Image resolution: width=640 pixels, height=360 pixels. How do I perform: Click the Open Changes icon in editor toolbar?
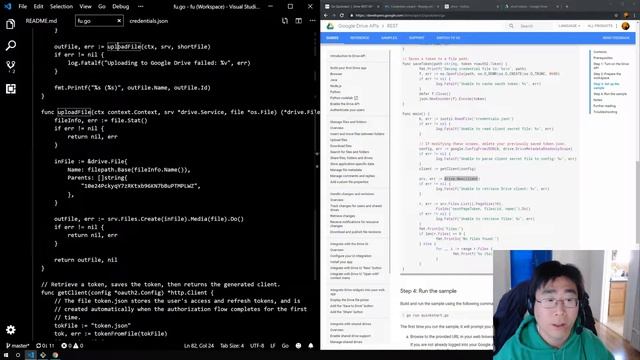point(284,21)
